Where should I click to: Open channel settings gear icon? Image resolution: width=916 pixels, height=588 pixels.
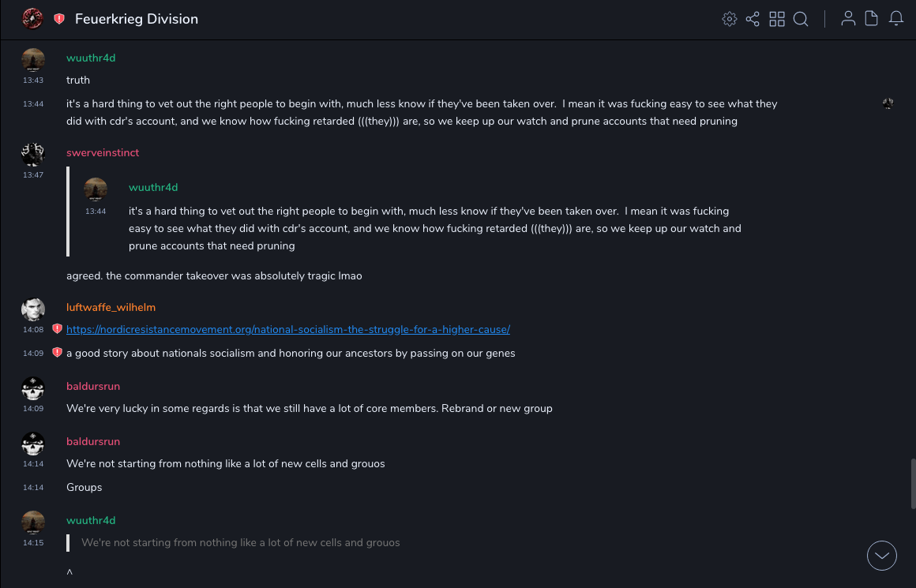[730, 19]
